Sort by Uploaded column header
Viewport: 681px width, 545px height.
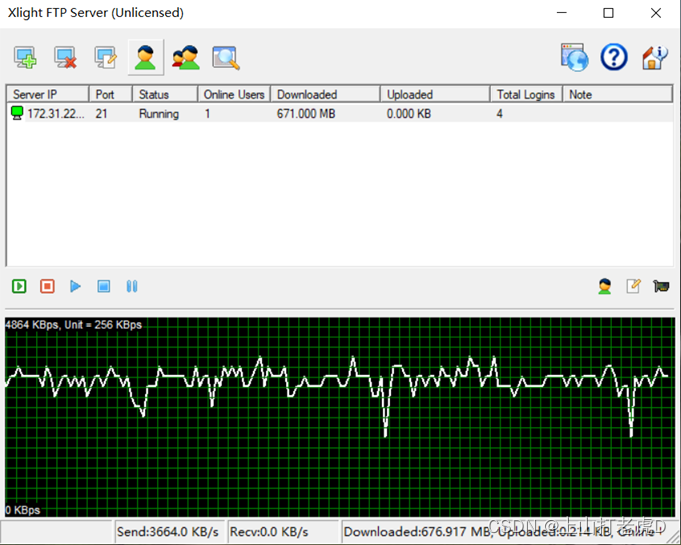[x=435, y=94]
